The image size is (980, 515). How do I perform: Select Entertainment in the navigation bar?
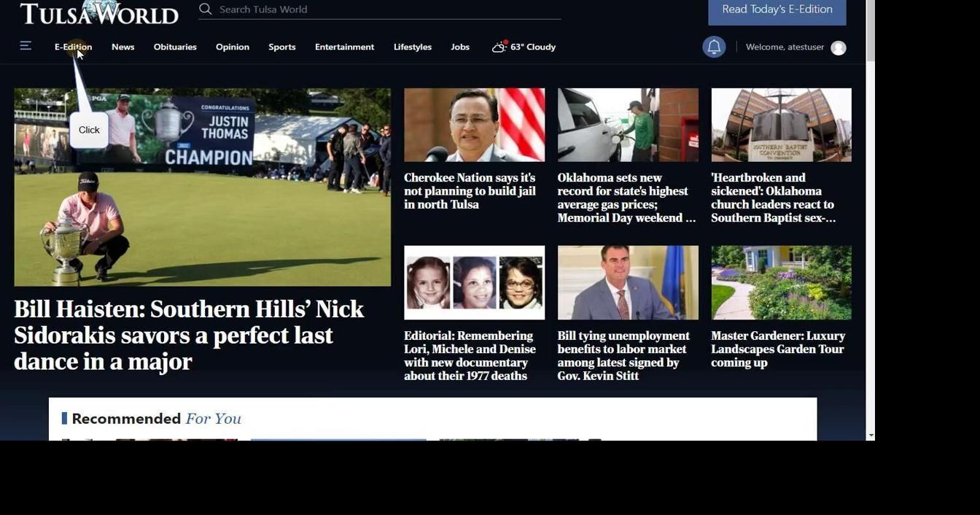click(344, 47)
